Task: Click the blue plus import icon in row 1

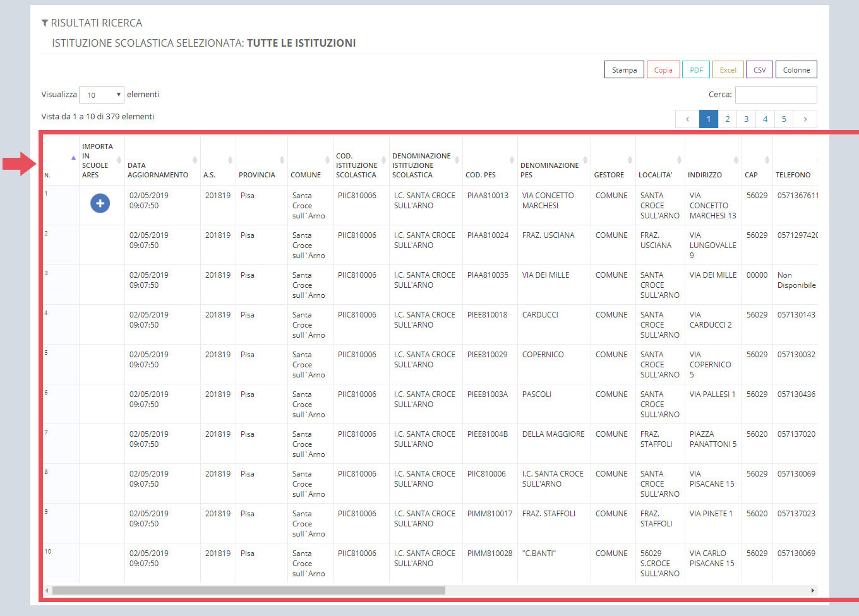Action: 100,203
